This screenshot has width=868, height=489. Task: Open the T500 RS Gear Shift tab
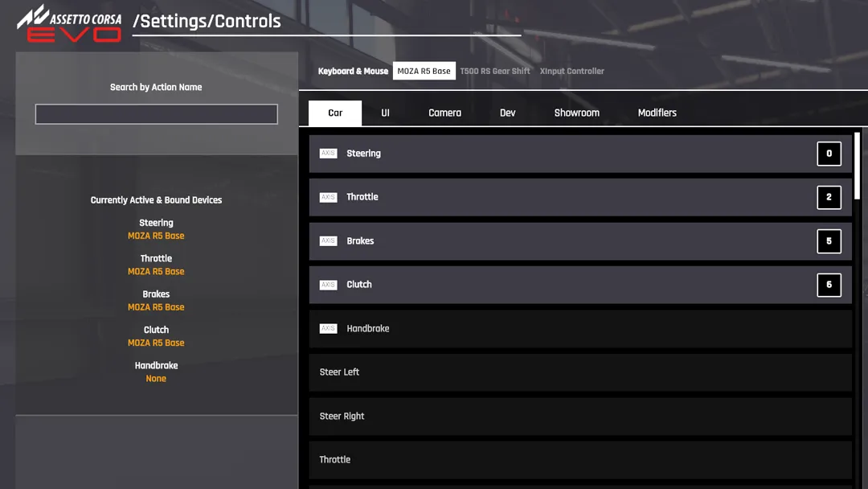[495, 71]
